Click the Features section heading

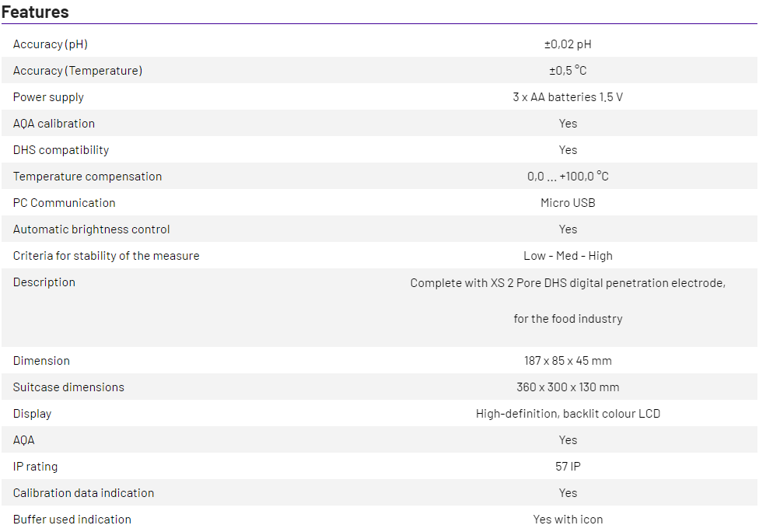(36, 12)
